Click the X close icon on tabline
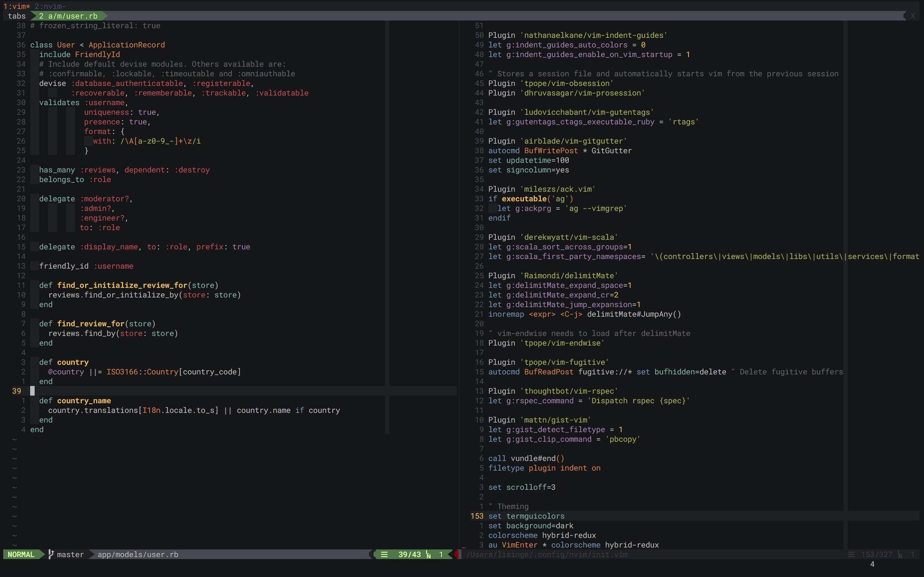 click(x=912, y=16)
